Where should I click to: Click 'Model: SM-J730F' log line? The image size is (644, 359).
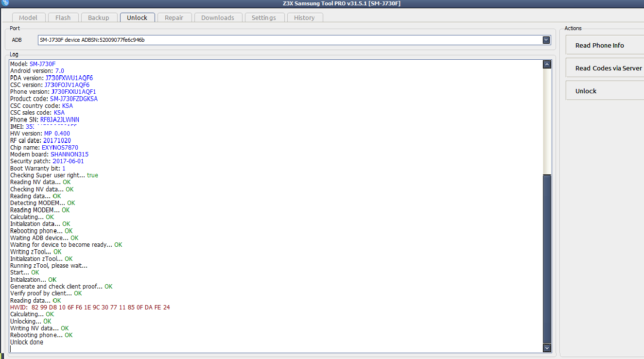click(x=33, y=64)
